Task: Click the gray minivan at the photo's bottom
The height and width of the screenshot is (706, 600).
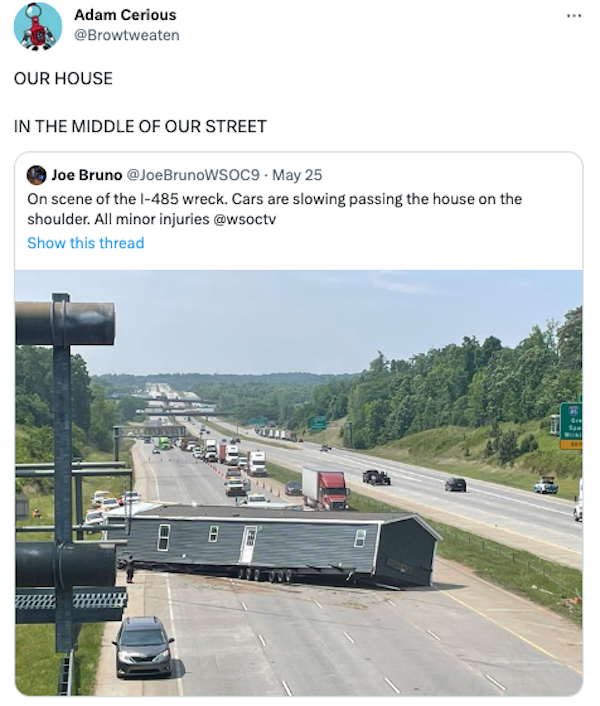Action: click(x=143, y=645)
